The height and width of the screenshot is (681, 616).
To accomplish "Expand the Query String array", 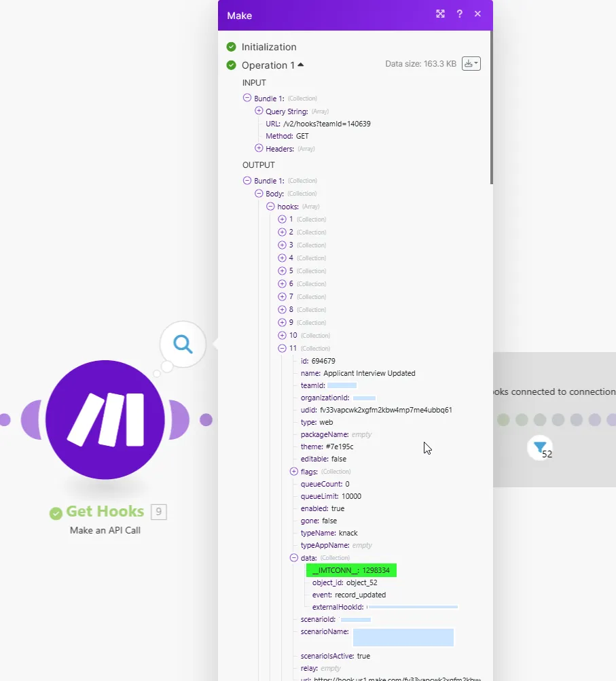I will pyautogui.click(x=259, y=111).
